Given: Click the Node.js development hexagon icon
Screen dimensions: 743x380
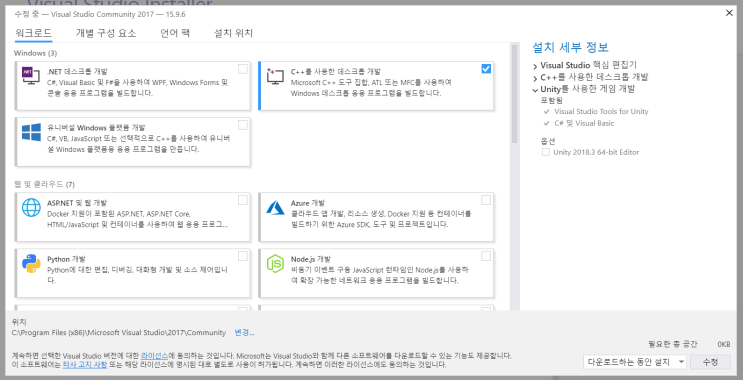Looking at the screenshot, I should [x=275, y=263].
